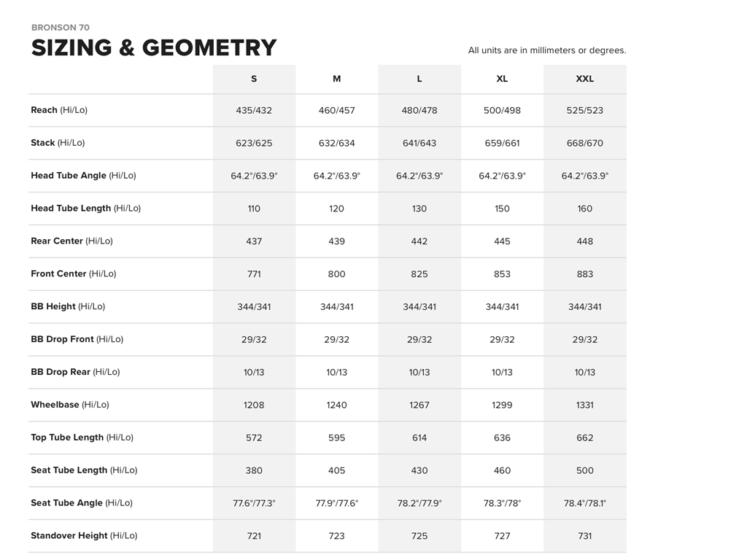Screen dimensions: 747x560
Task: Click the BRONSON 70 model title
Action: tap(61, 28)
